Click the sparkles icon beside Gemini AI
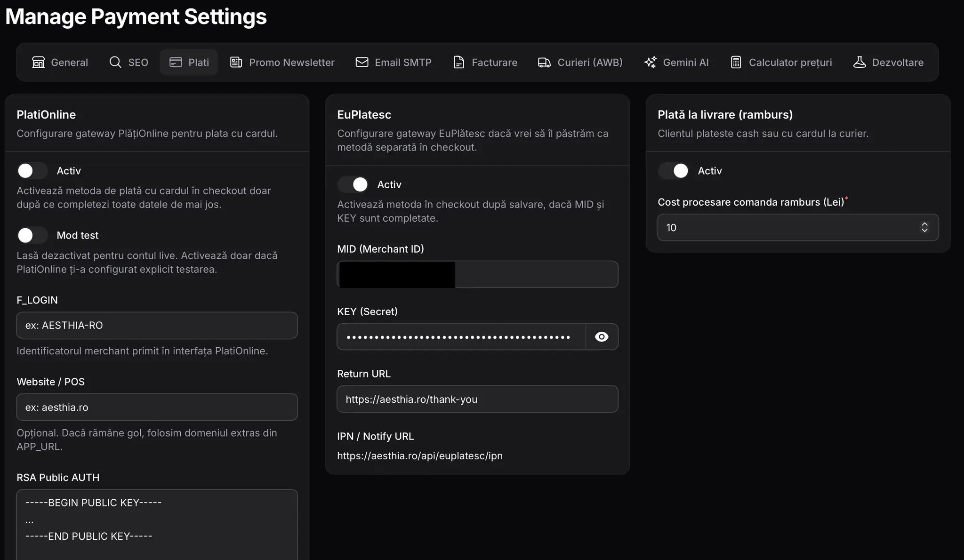 point(650,62)
